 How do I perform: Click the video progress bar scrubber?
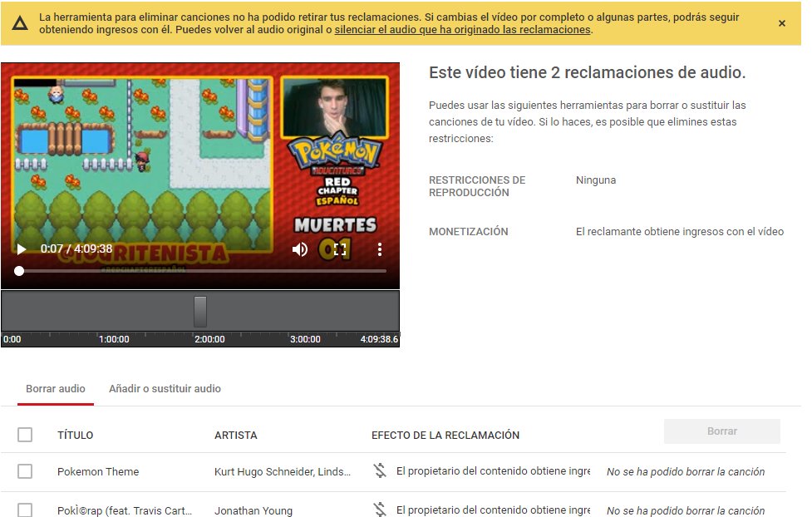click(19, 271)
